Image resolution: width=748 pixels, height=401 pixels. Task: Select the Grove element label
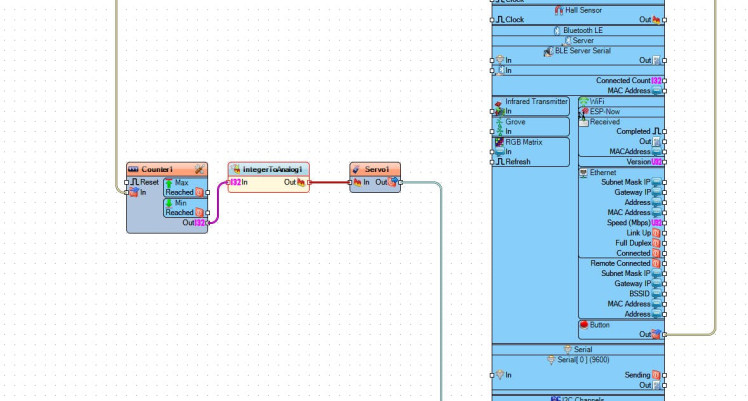pos(516,121)
